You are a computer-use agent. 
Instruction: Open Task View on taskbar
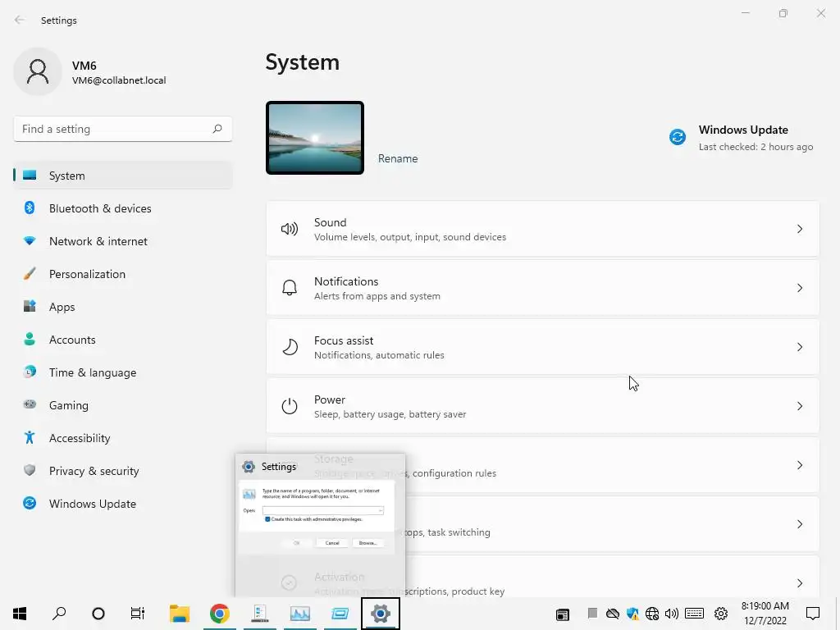(x=138, y=614)
